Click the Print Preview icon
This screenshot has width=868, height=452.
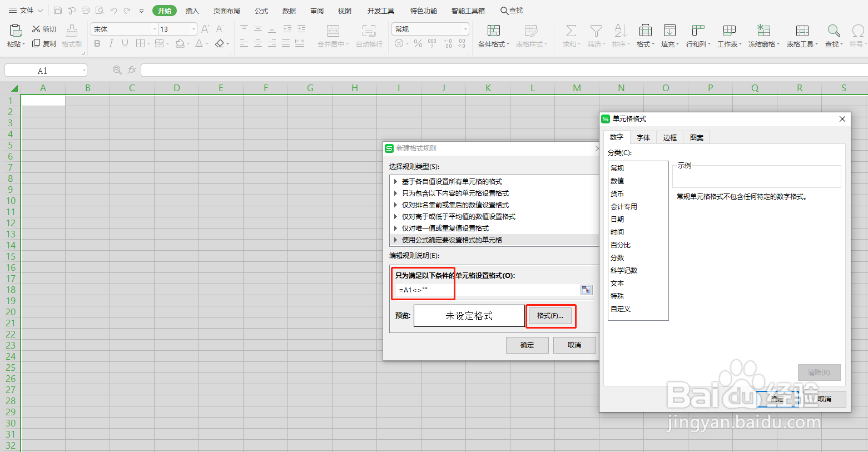tap(100, 11)
